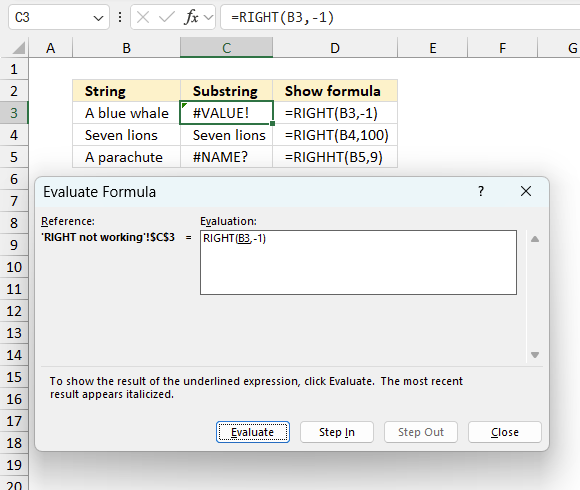Viewport: 580px width, 490px height.
Task: Click cell containing A blue whale
Action: coord(127,113)
